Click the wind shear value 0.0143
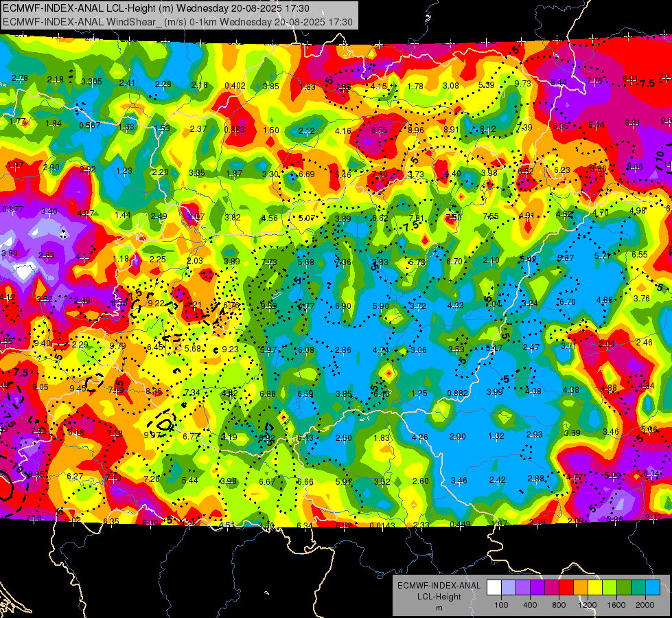The height and width of the screenshot is (618, 672). coord(382,525)
